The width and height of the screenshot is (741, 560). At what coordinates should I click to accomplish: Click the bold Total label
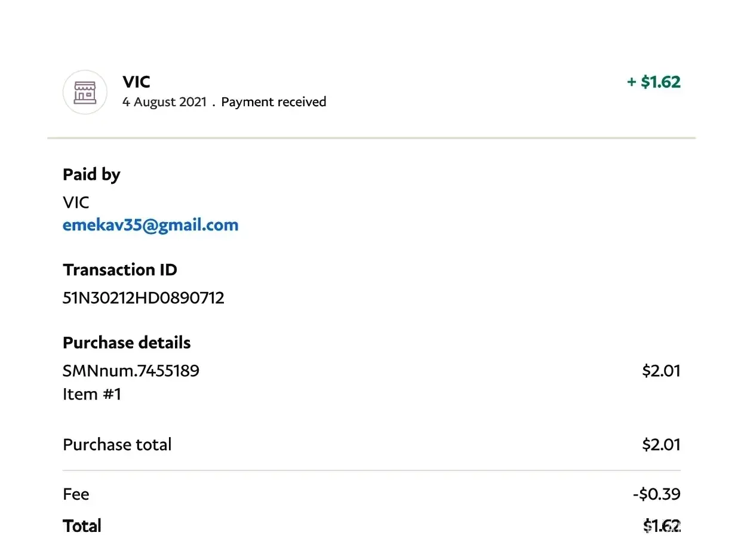[82, 526]
